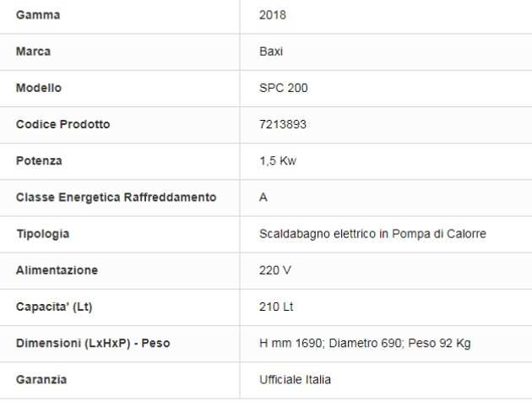
Task: Click the Marca label
Action: (x=34, y=52)
